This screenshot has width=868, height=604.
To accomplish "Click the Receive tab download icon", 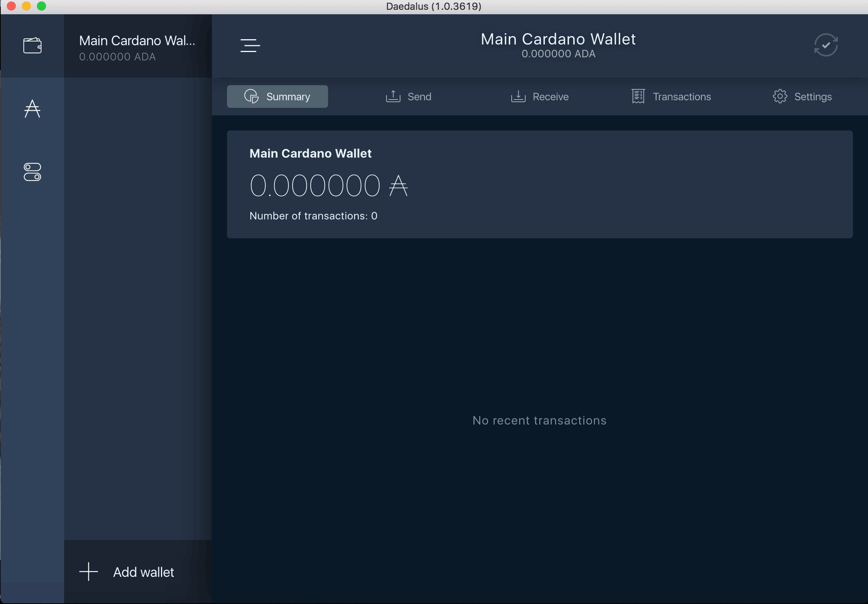I will click(x=518, y=96).
